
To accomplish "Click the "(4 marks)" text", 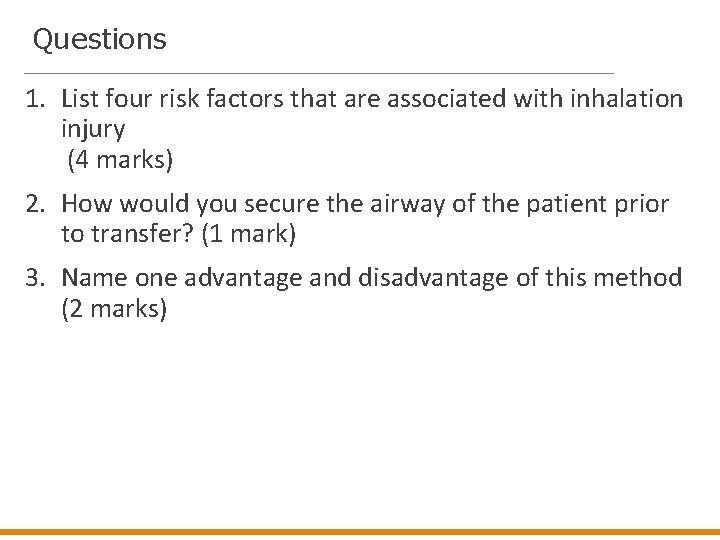I will click(x=118, y=159).
